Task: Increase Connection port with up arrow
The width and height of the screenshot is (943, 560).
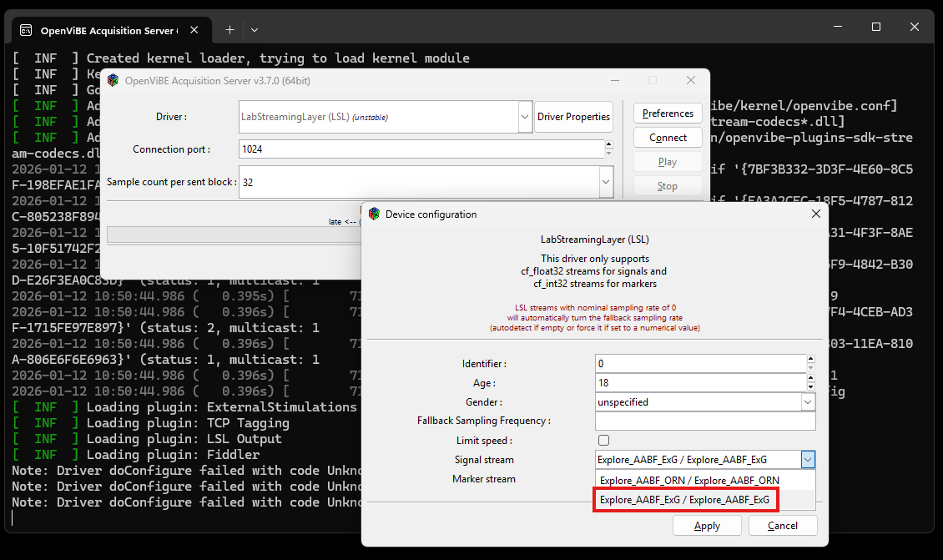Action: pyautogui.click(x=608, y=144)
